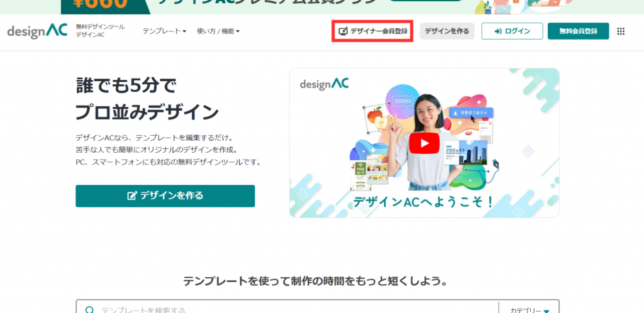Play the YouTube video button

pos(425,143)
